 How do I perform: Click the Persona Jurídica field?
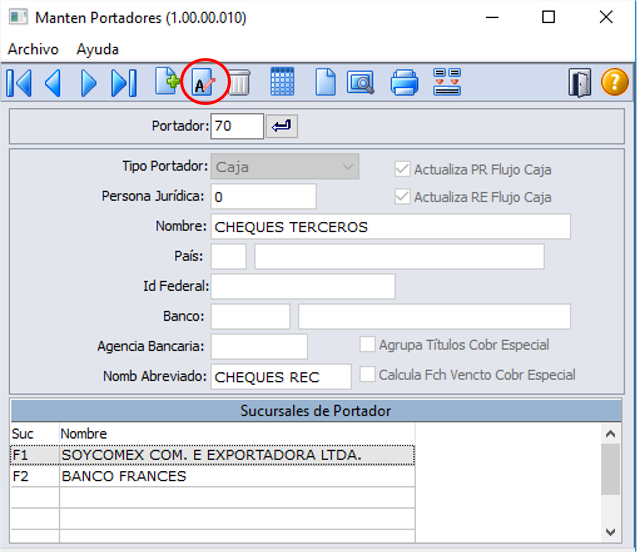pyautogui.click(x=264, y=197)
